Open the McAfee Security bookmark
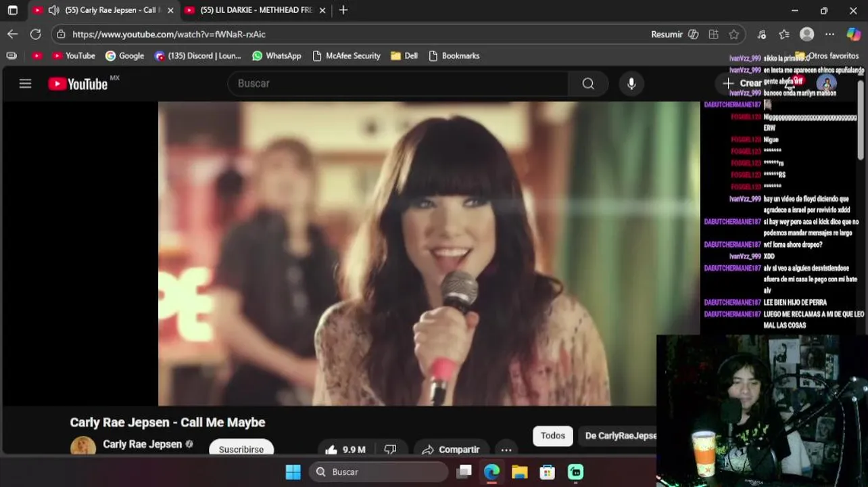The image size is (868, 487). pos(346,55)
